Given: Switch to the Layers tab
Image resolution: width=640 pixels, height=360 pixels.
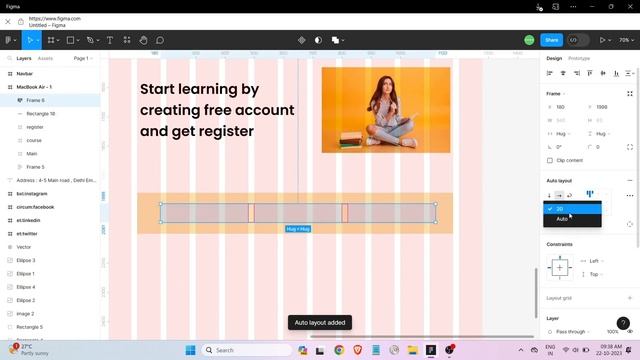Looking at the screenshot, I should point(24,58).
